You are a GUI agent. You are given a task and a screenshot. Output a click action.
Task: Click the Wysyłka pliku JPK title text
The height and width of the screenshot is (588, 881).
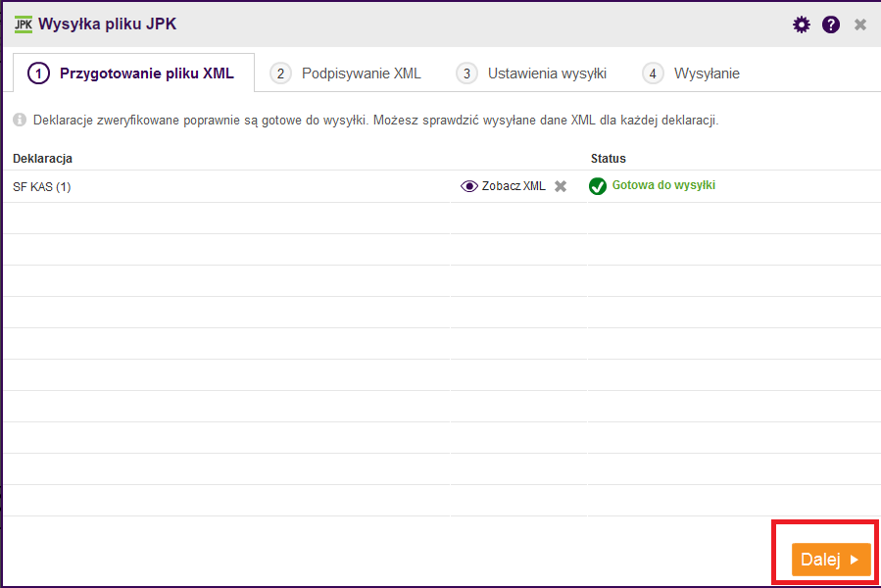tap(108, 24)
